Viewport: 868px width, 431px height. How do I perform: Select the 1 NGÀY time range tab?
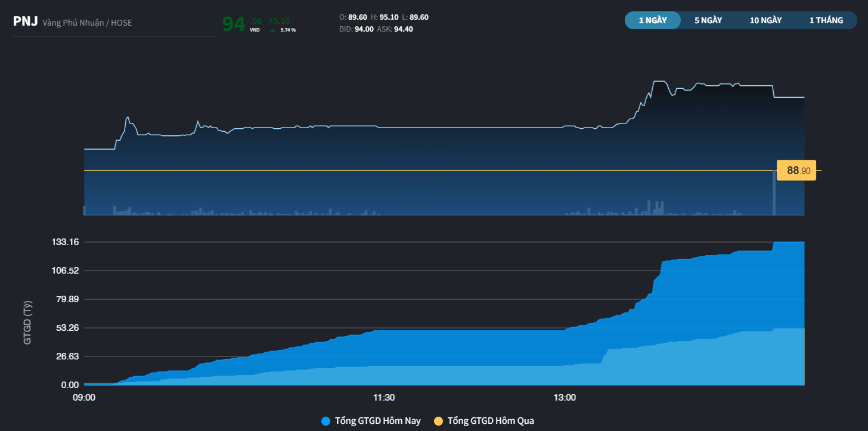point(652,20)
